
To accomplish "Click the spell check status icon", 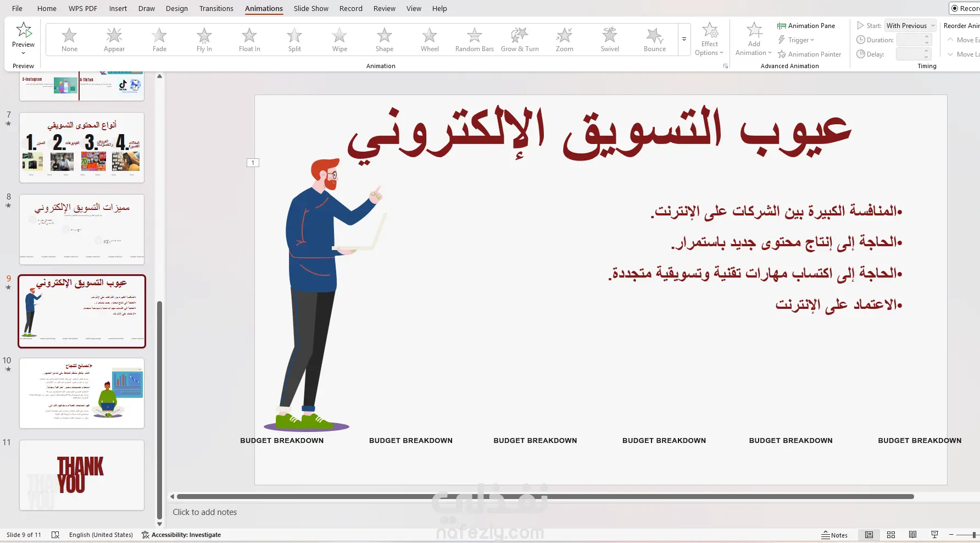I will pos(55,535).
